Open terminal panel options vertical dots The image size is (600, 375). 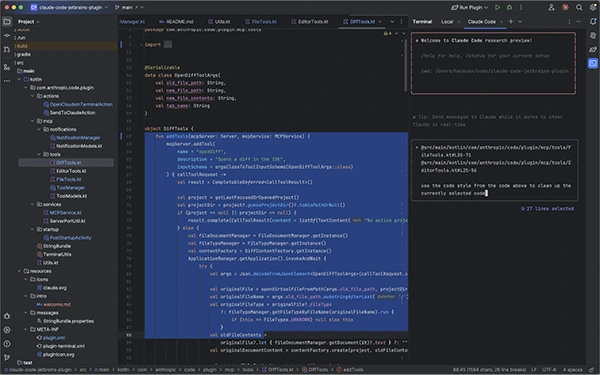coord(569,22)
